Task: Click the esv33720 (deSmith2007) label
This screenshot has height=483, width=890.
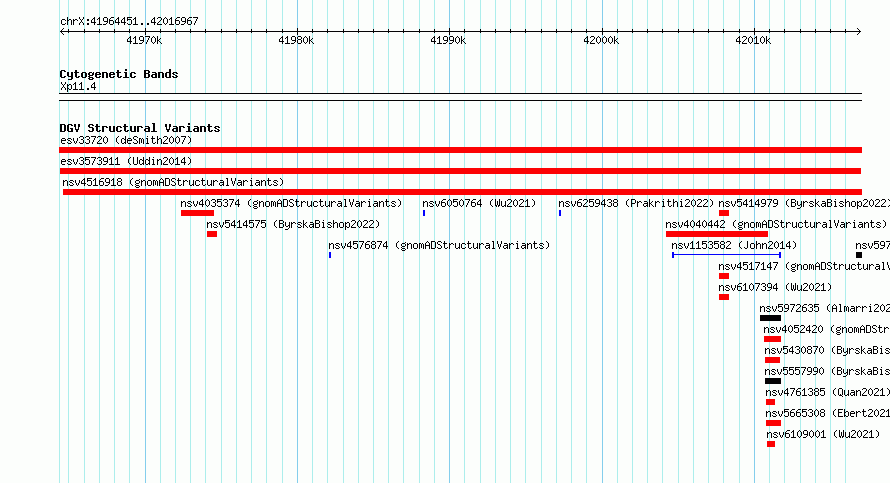Action: pyautogui.click(x=126, y=140)
